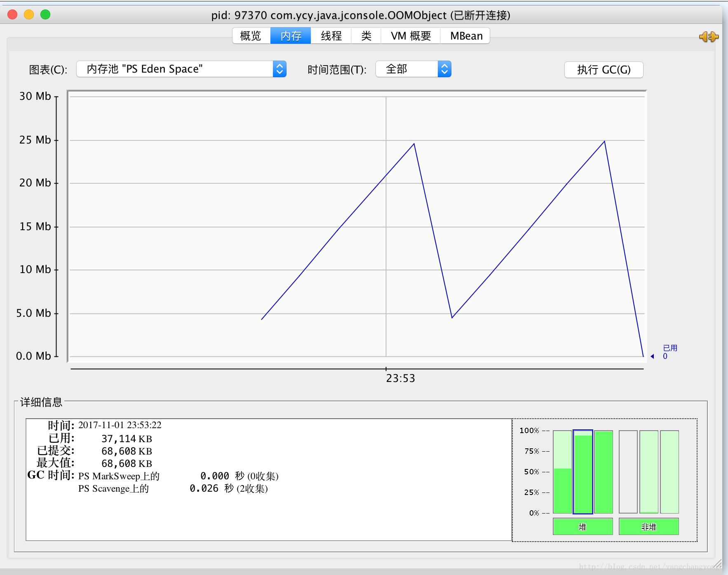The width and height of the screenshot is (728, 575).
Task: Open the chart memory pool dropdown
Action: pyautogui.click(x=181, y=69)
